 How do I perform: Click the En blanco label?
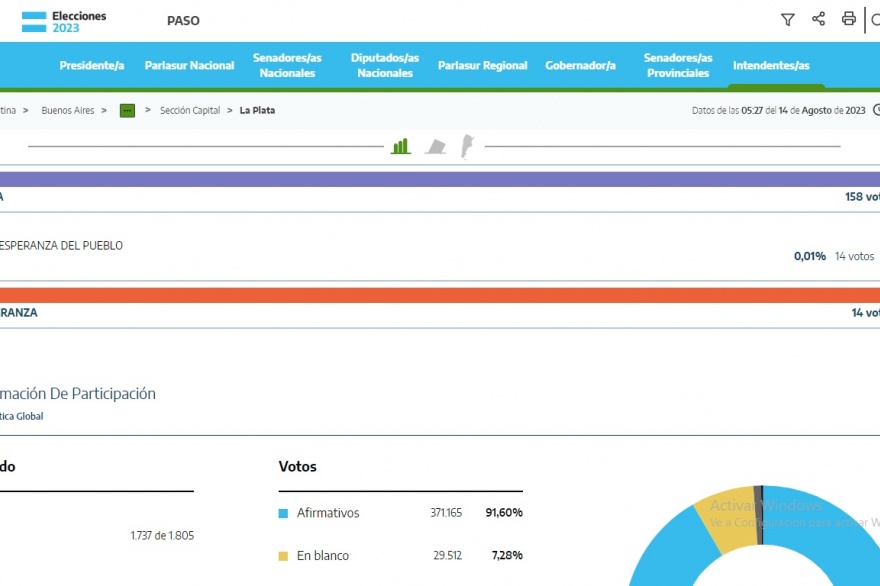[323, 556]
